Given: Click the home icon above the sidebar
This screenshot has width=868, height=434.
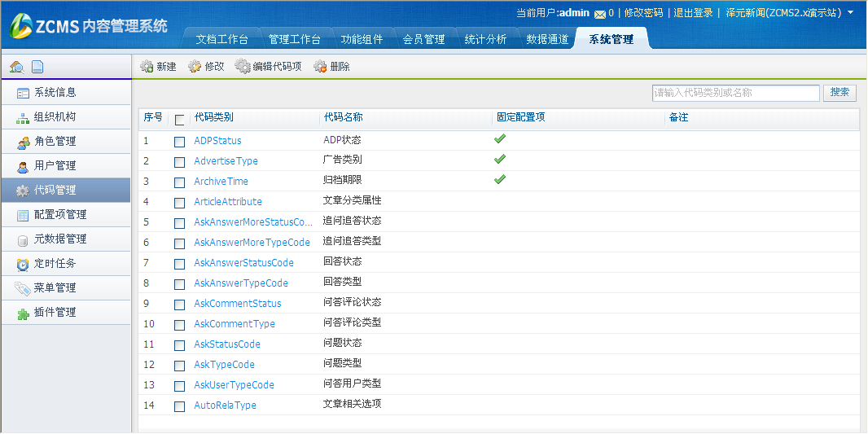Looking at the screenshot, I should [x=16, y=67].
